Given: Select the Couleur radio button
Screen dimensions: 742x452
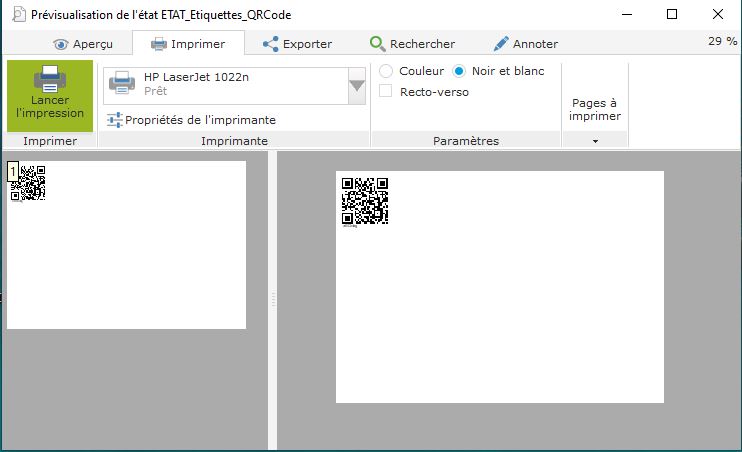Looking at the screenshot, I should (386, 71).
